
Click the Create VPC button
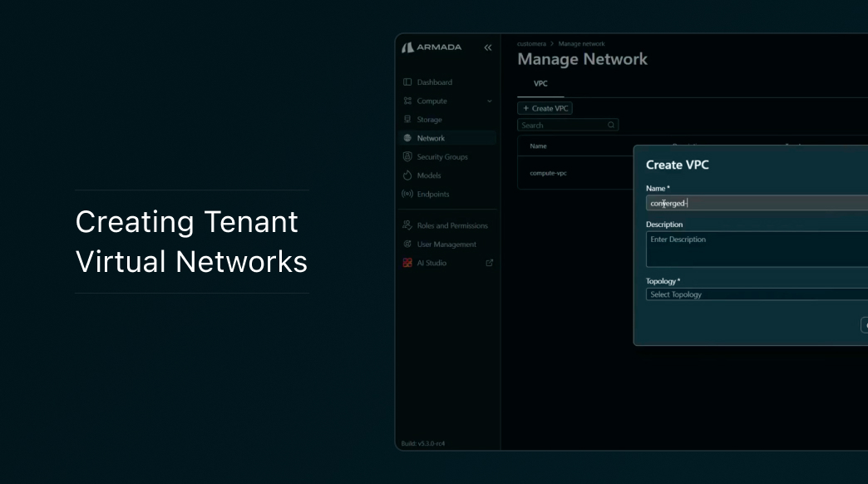(x=545, y=108)
